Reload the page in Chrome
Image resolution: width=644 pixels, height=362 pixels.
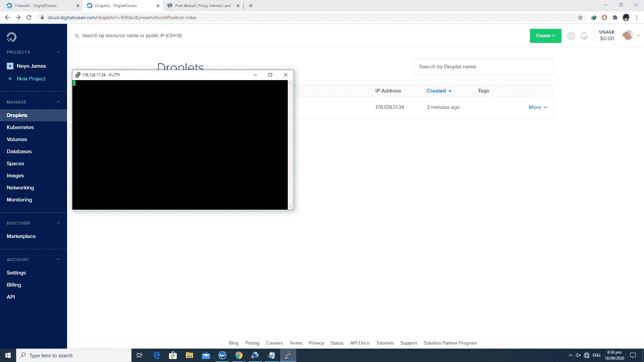[29, 17]
